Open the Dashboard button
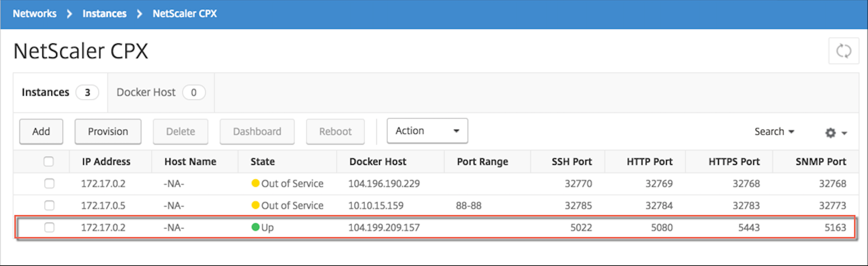The height and width of the screenshot is (266, 868). 257,131
